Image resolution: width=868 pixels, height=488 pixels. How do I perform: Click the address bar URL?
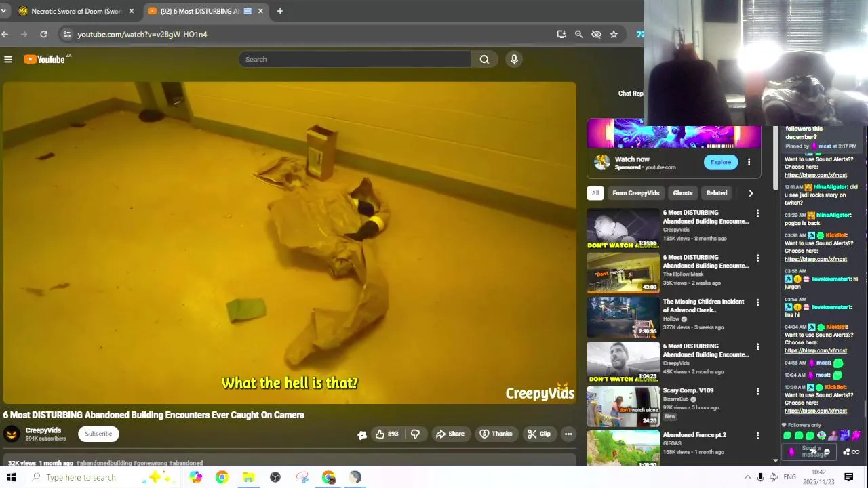pos(142,34)
